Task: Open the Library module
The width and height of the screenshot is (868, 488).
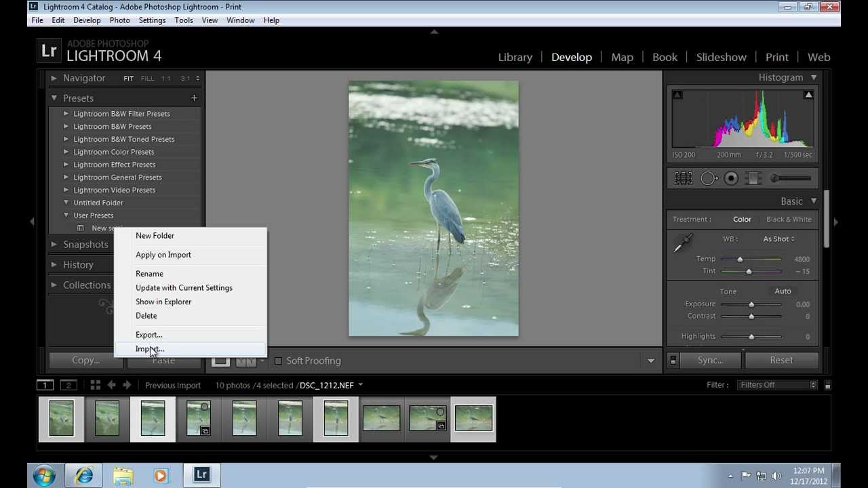Action: tap(515, 57)
